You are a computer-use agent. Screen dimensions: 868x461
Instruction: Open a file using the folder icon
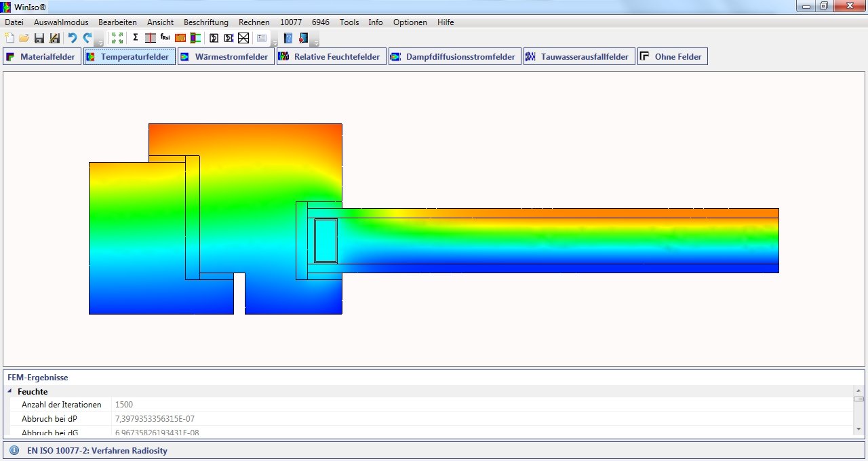click(24, 38)
